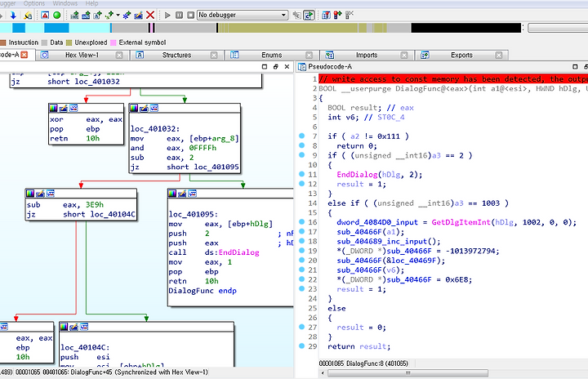Click the Unexplored legend color swatch
This screenshot has height=379, width=588.
pos(69,42)
